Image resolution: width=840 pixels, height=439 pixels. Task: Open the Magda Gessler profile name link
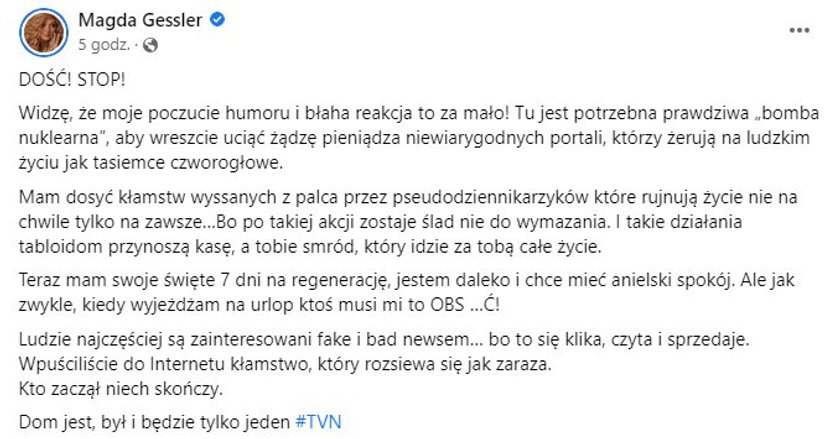[140, 20]
